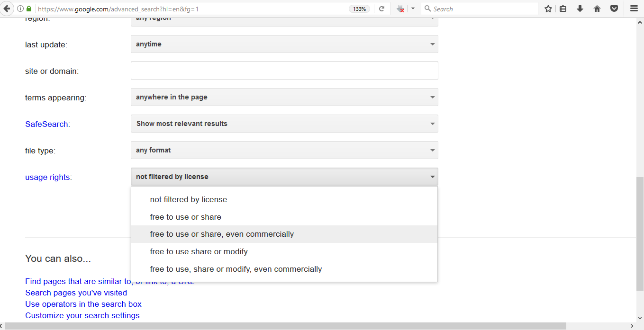The image size is (644, 330).
Task: Select "free to use or share" option
Action: 186,217
